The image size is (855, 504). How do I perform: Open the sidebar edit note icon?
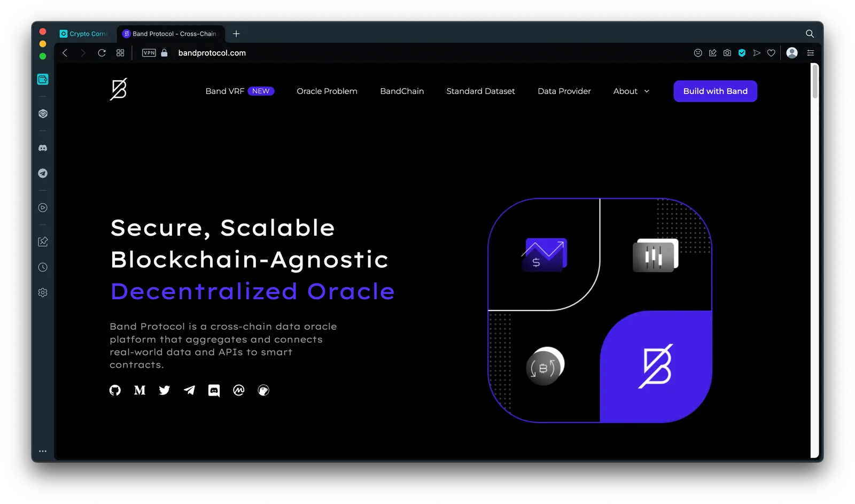(x=43, y=242)
